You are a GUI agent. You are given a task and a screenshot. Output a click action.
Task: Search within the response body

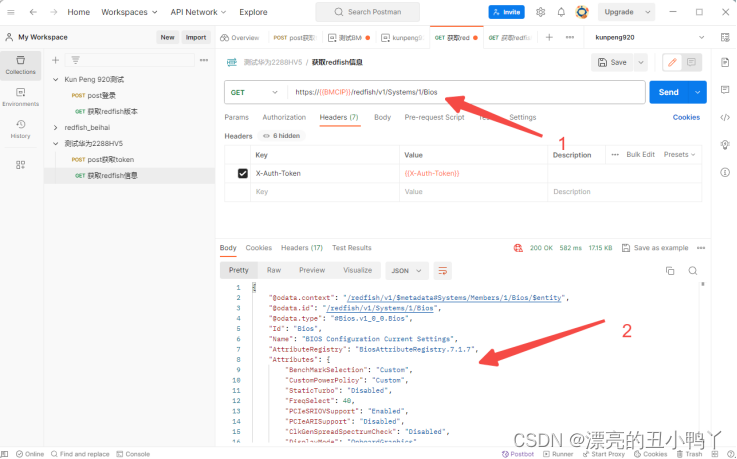[x=692, y=270]
